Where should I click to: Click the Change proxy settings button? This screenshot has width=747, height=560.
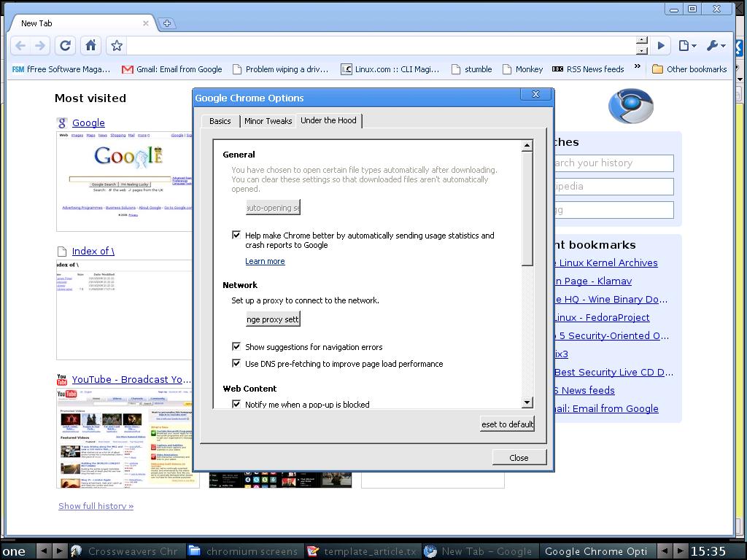[273, 319]
